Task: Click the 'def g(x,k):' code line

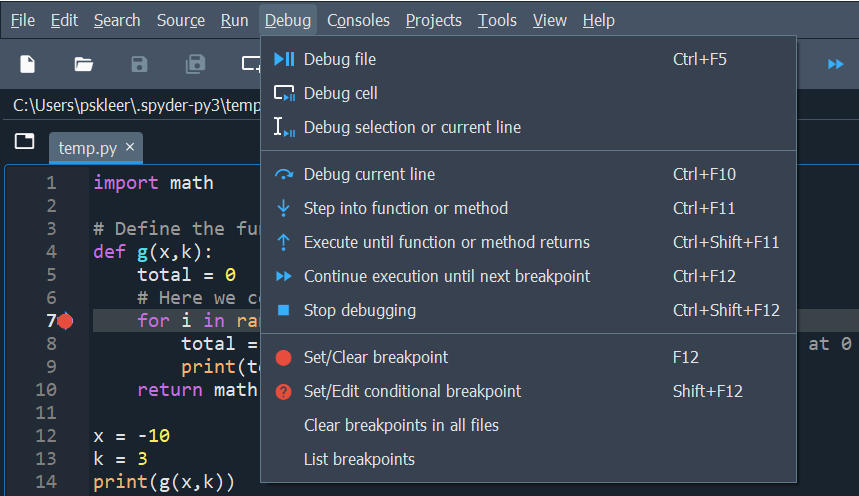Action: (x=152, y=252)
